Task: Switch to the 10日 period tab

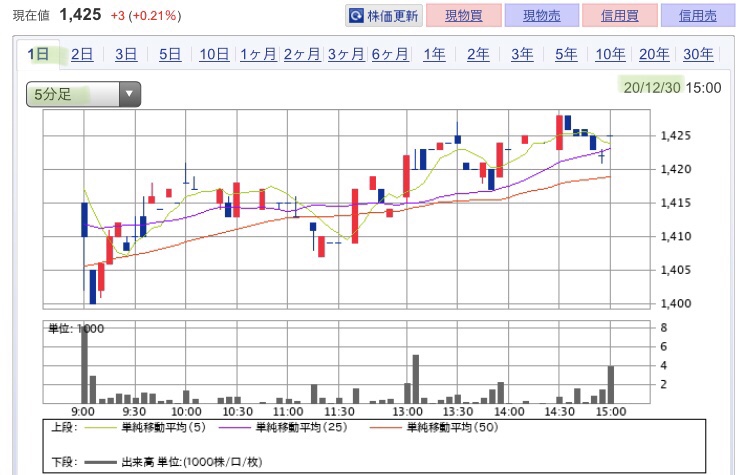Action: [x=214, y=54]
